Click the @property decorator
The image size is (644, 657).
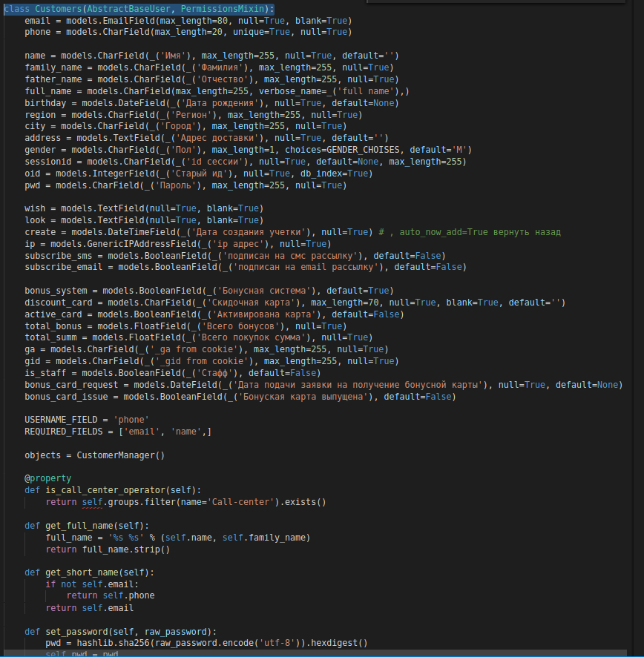pyautogui.click(x=47, y=478)
